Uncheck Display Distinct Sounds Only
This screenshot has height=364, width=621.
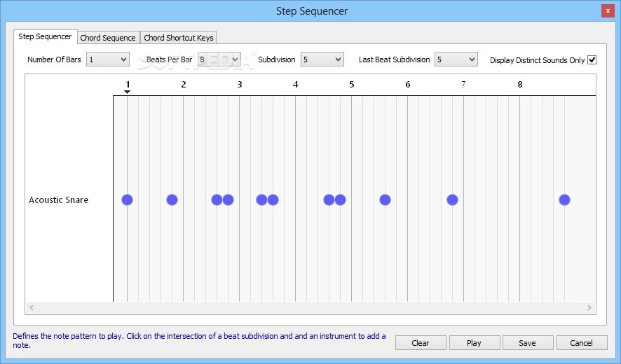592,59
